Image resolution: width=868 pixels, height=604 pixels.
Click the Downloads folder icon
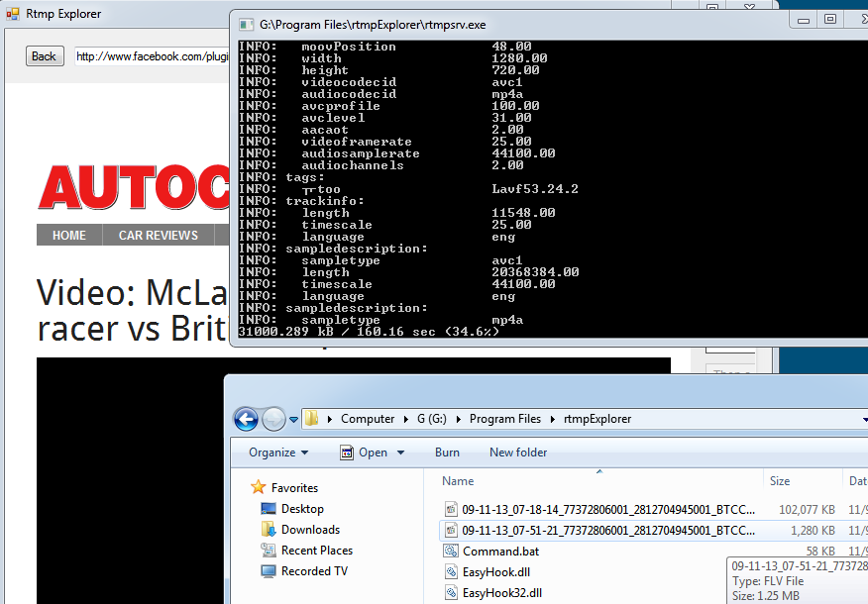coord(269,530)
